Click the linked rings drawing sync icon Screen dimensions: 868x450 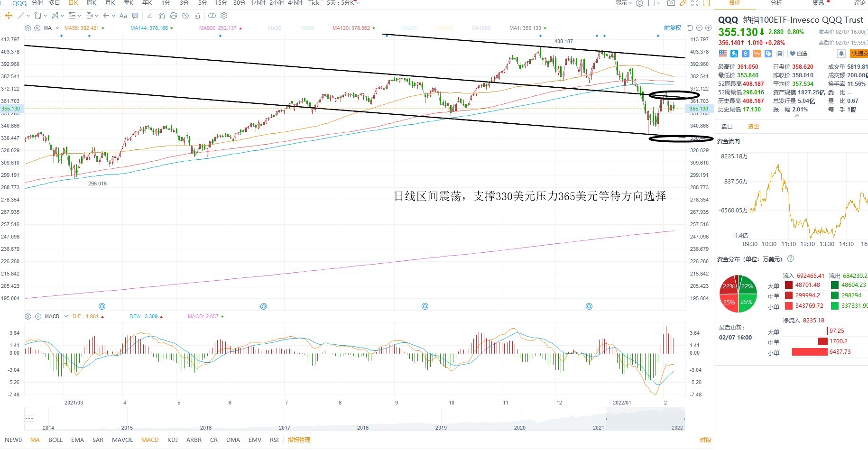(212, 16)
